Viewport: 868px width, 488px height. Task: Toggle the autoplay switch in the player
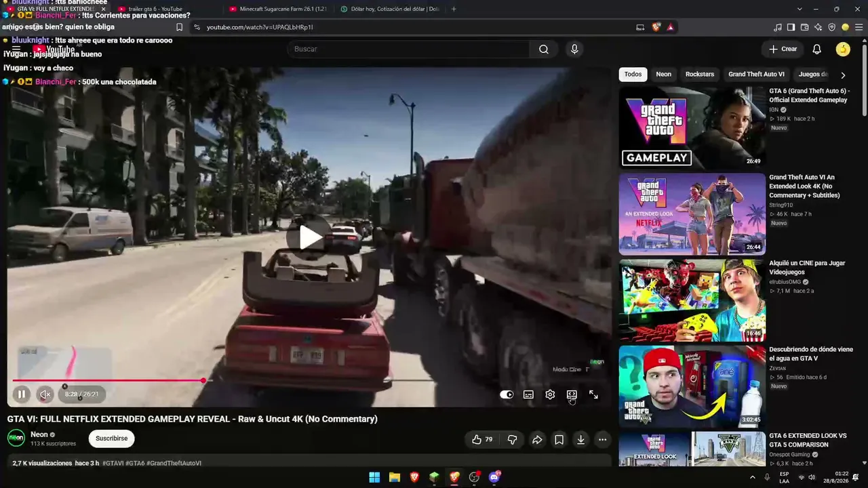click(x=507, y=394)
